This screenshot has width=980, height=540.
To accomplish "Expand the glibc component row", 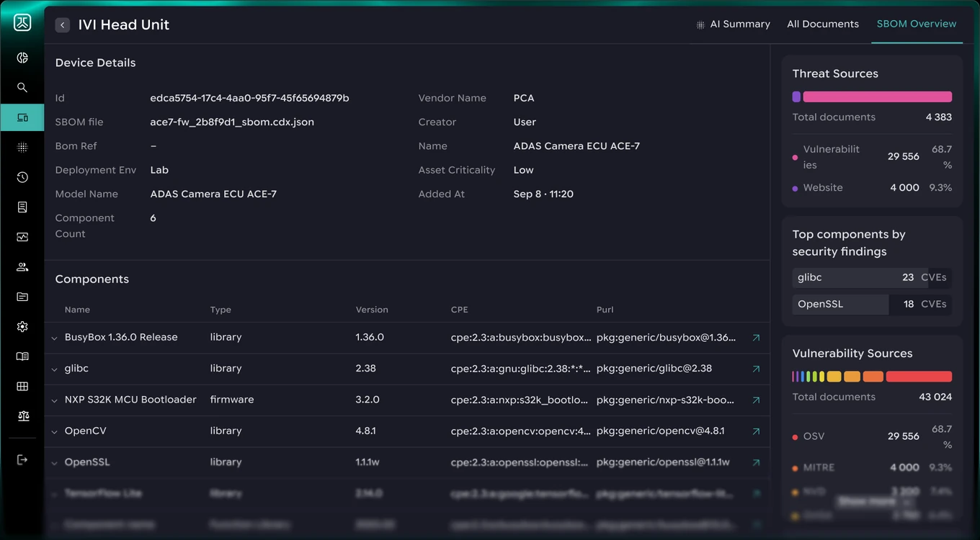I will coord(54,369).
